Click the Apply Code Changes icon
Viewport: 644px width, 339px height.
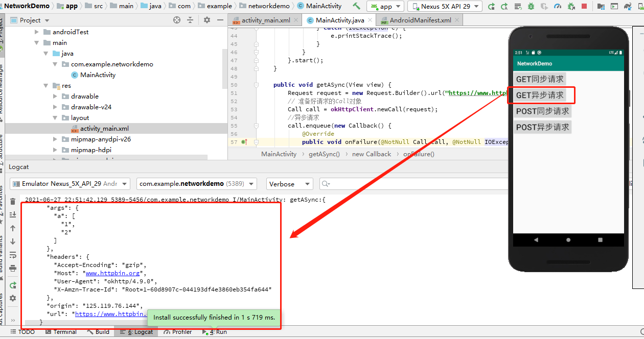point(518,7)
